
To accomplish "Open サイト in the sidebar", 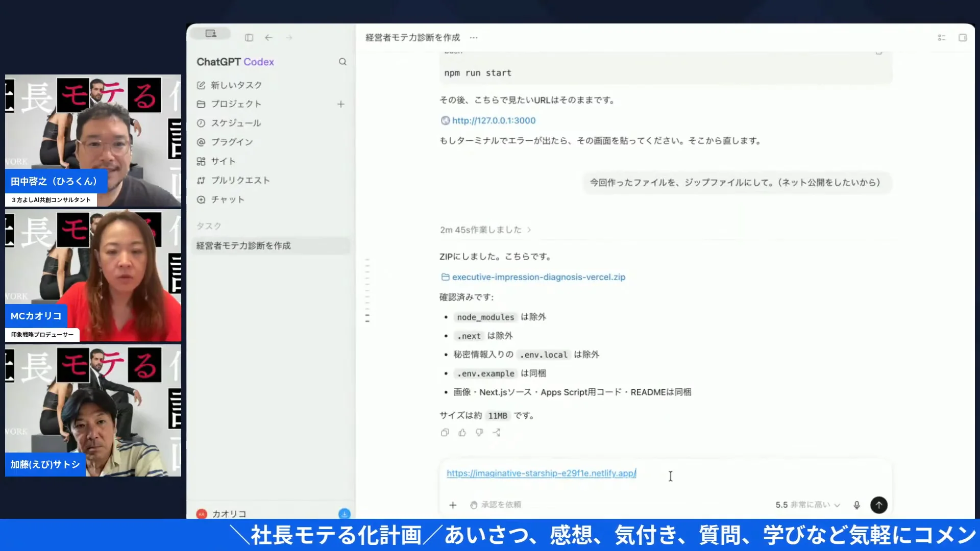I will point(216,161).
